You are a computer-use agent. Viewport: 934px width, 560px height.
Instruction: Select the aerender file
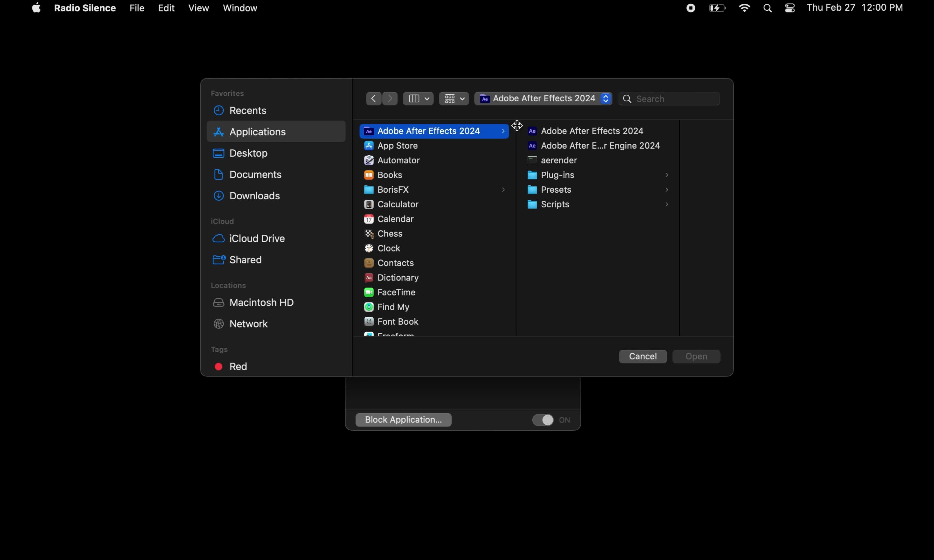[559, 160]
